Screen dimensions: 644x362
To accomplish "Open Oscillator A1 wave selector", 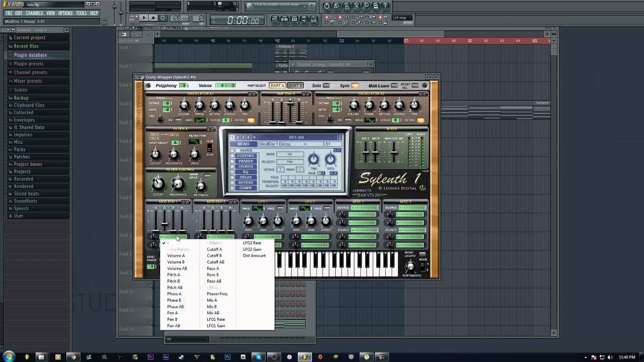I will (201, 120).
